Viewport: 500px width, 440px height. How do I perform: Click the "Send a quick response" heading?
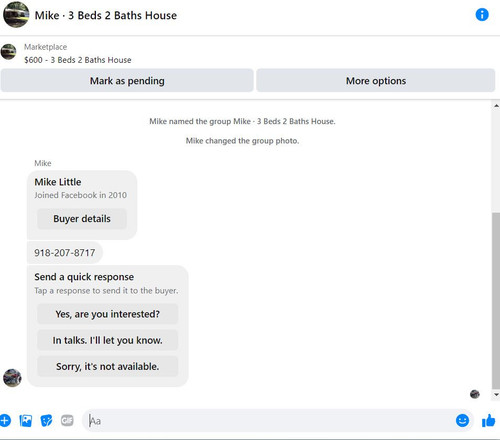[84, 277]
